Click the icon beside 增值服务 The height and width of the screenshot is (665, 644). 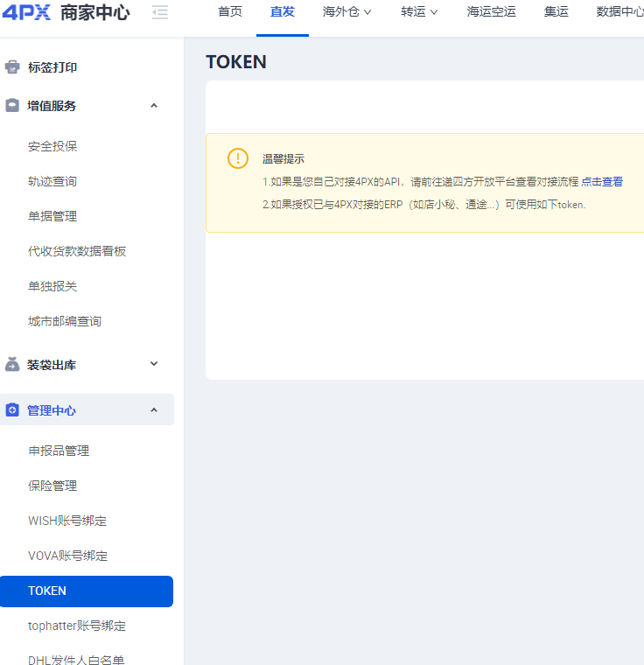[x=12, y=105]
